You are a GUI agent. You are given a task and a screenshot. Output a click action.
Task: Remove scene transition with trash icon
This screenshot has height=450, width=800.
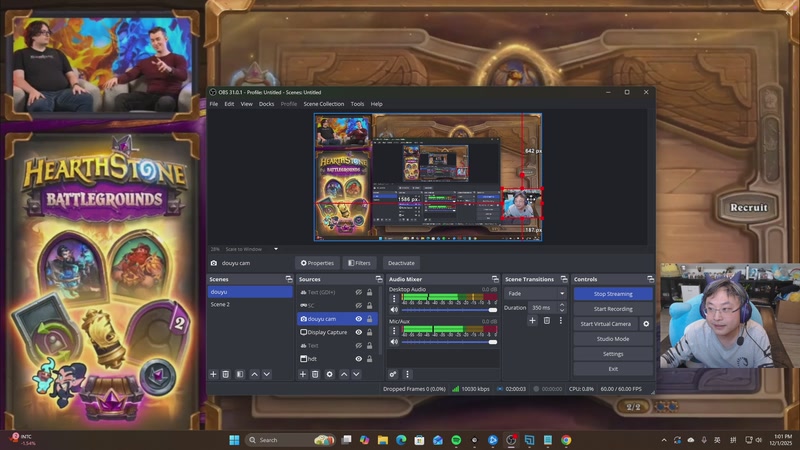(546, 320)
